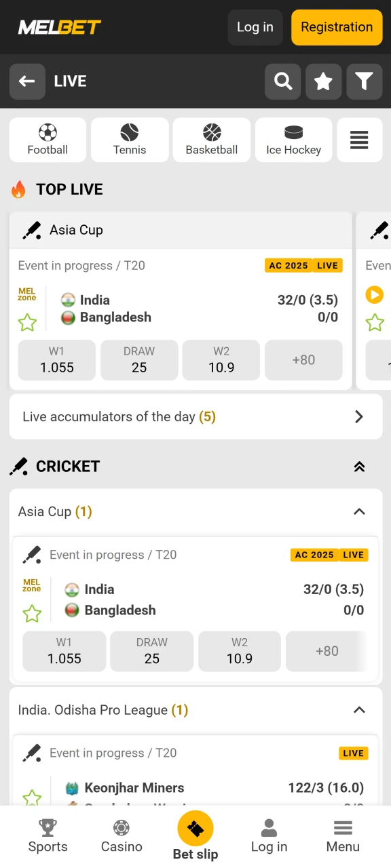Open the Bet slip icon

tap(195, 828)
